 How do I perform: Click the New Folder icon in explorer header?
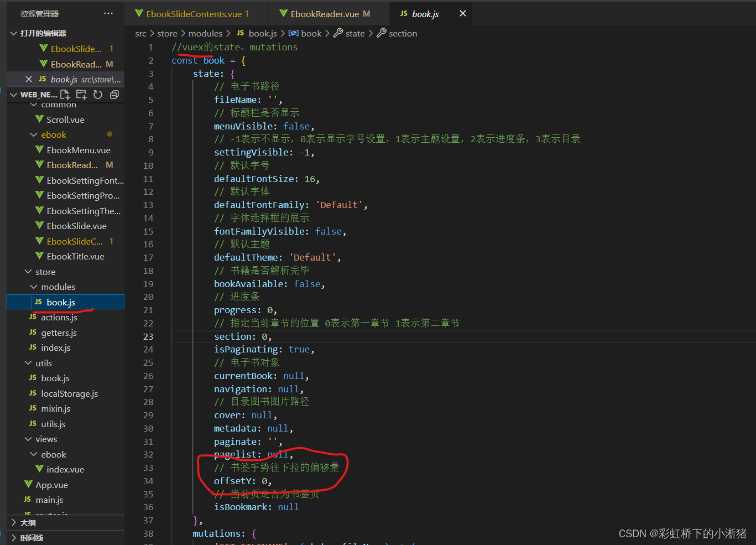pos(81,95)
